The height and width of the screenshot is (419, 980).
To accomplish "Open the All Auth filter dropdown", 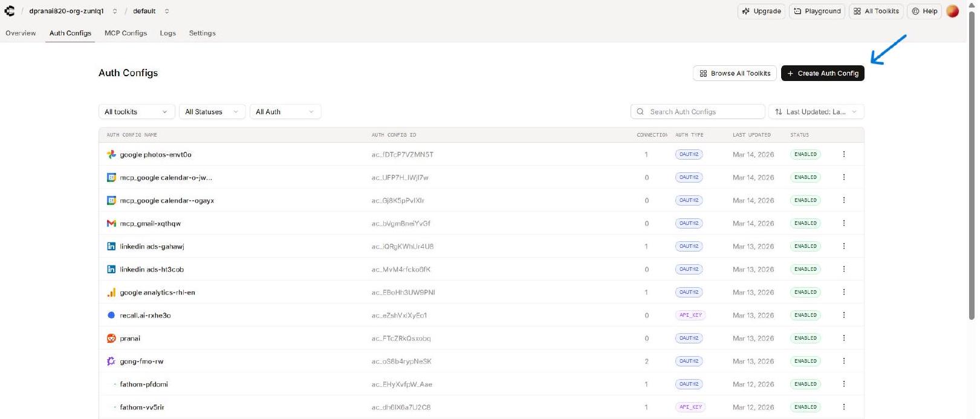I will (285, 112).
